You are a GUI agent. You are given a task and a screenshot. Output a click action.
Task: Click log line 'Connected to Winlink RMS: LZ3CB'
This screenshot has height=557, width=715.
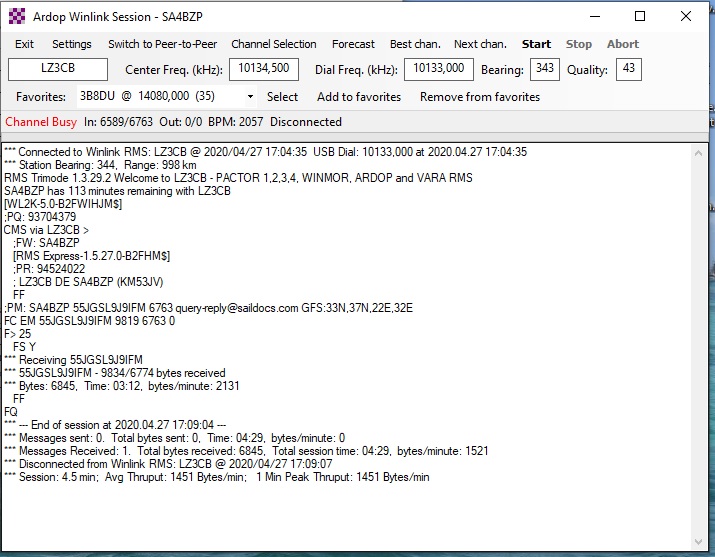265,152
